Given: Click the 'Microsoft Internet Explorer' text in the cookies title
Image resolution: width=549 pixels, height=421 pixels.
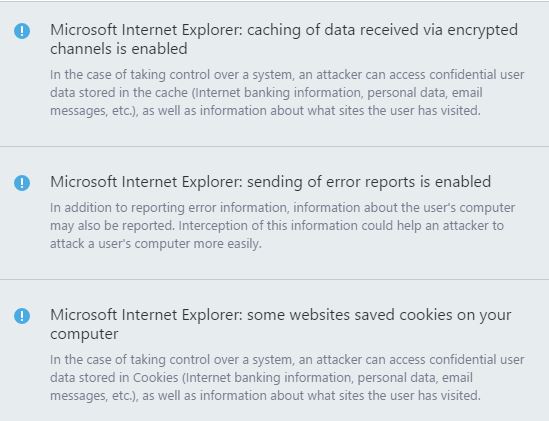Looking at the screenshot, I should click(x=146, y=315).
